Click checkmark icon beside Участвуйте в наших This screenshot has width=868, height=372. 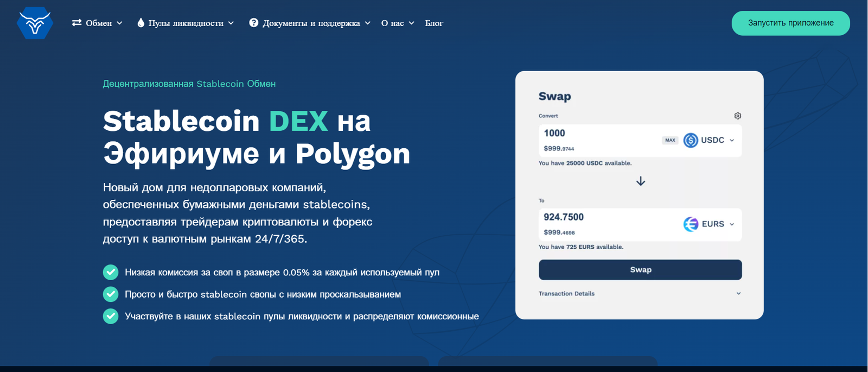pyautogui.click(x=111, y=316)
